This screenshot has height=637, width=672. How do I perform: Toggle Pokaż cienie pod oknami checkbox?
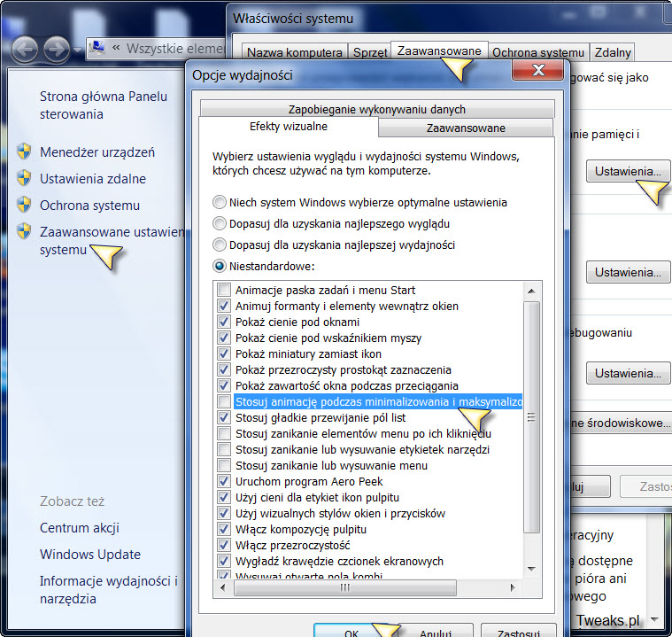tap(224, 322)
